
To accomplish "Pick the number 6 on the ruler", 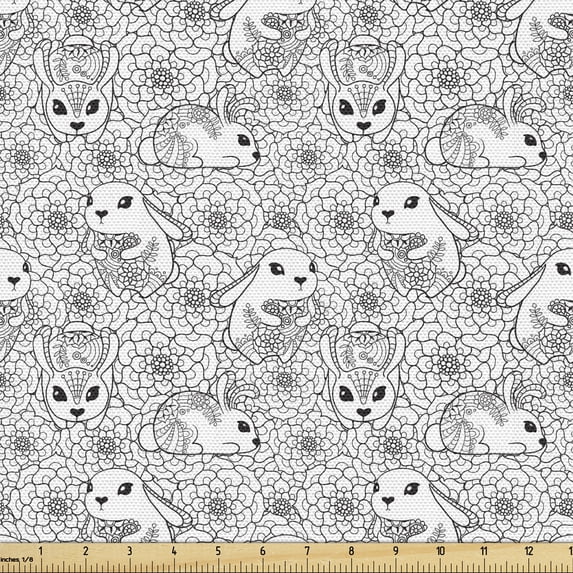I will [263, 551].
